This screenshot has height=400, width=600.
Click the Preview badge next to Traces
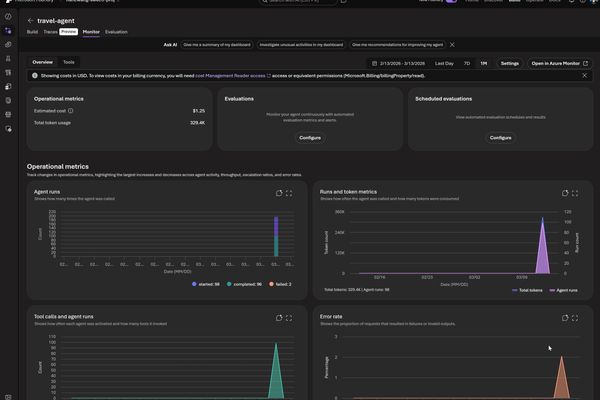68,32
